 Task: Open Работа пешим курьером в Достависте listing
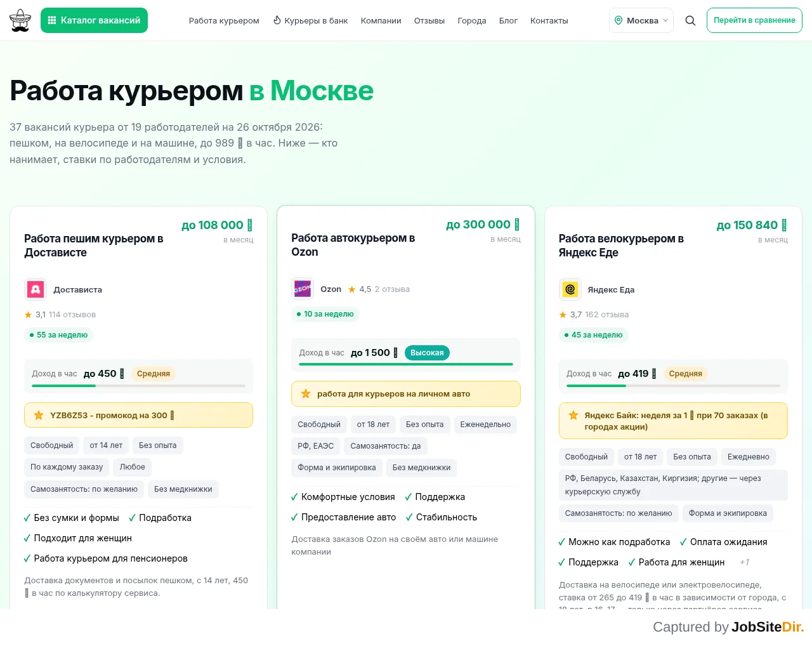94,246
